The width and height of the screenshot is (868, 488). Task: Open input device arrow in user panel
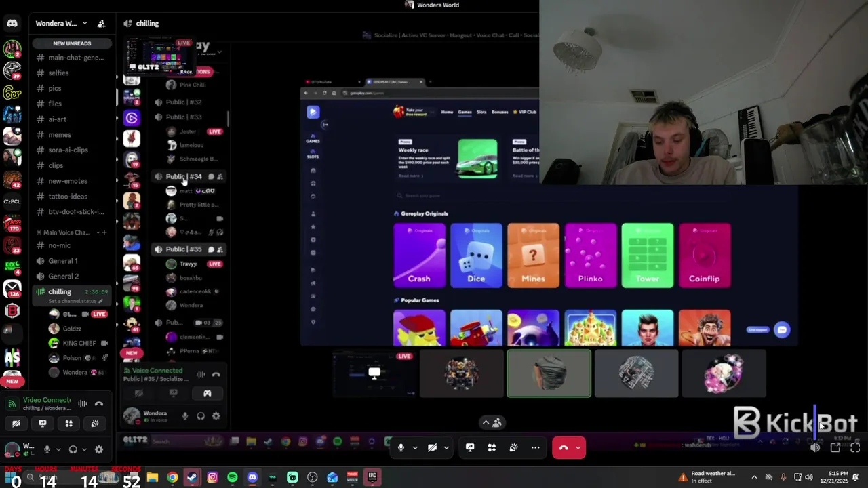pos(58,449)
